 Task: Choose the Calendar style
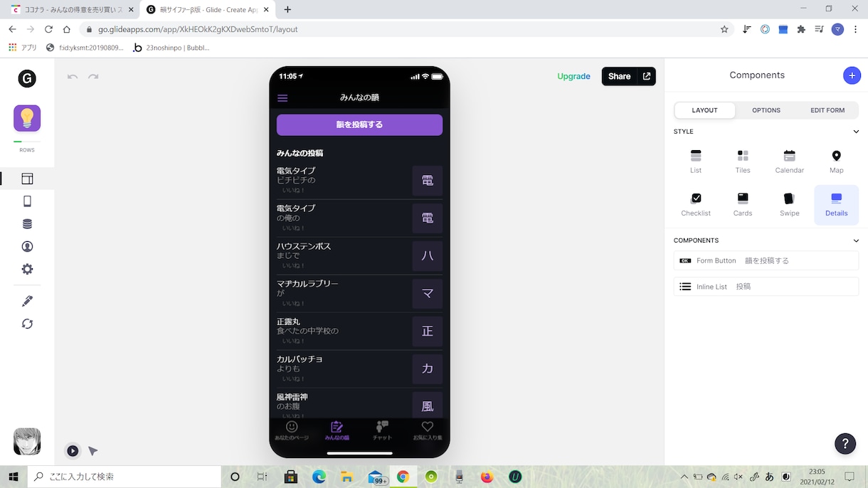790,161
